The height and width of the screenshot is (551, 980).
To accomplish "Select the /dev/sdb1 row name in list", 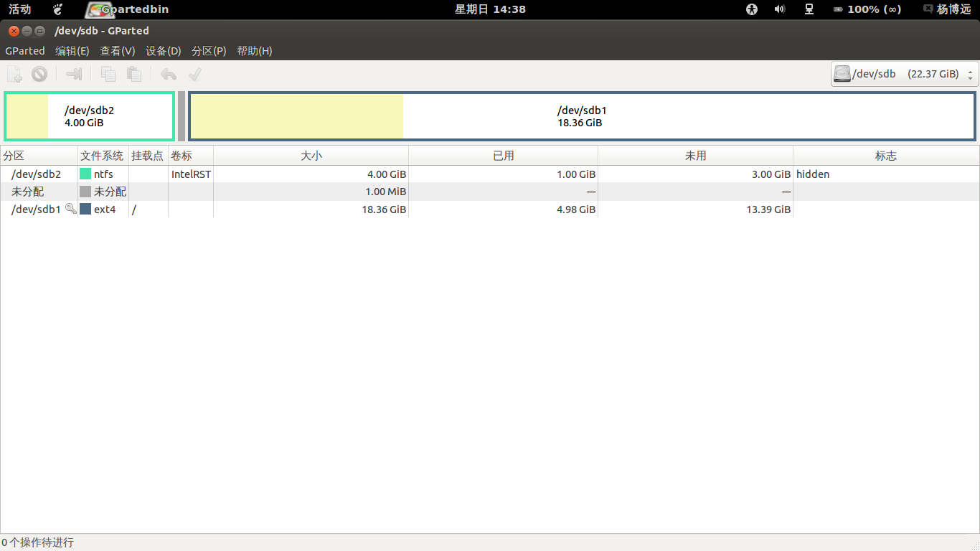I will [x=36, y=209].
